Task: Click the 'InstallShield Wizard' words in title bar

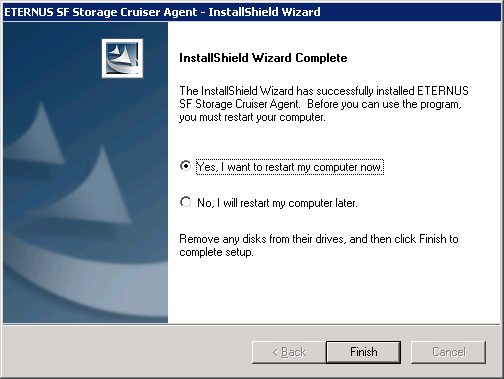Action: pyautogui.click(x=264, y=12)
